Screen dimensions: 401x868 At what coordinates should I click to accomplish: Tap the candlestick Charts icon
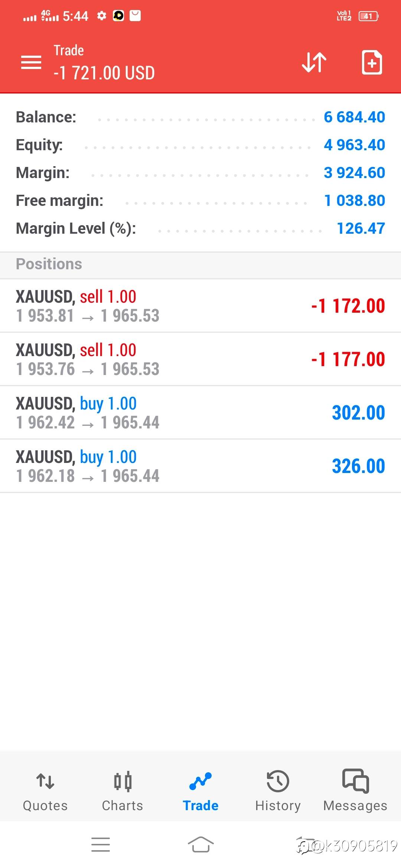(x=123, y=781)
